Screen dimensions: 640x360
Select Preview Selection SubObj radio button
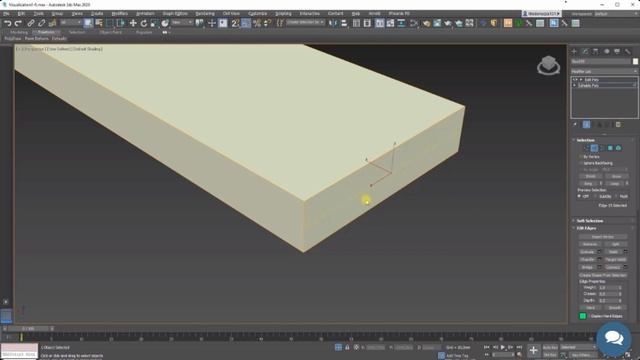(596, 196)
